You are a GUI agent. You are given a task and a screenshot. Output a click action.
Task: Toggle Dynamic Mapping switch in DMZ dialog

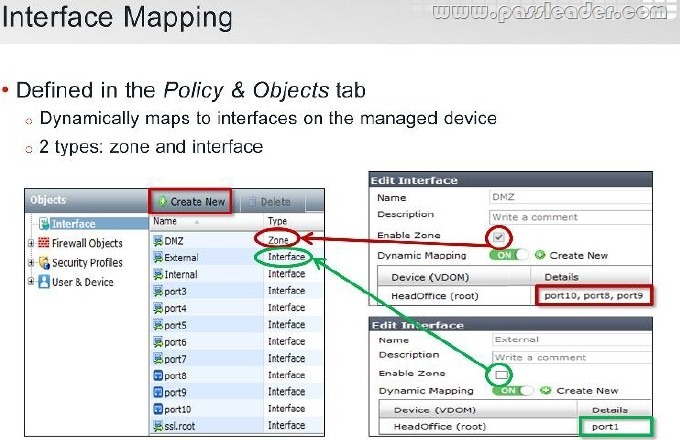[509, 255]
